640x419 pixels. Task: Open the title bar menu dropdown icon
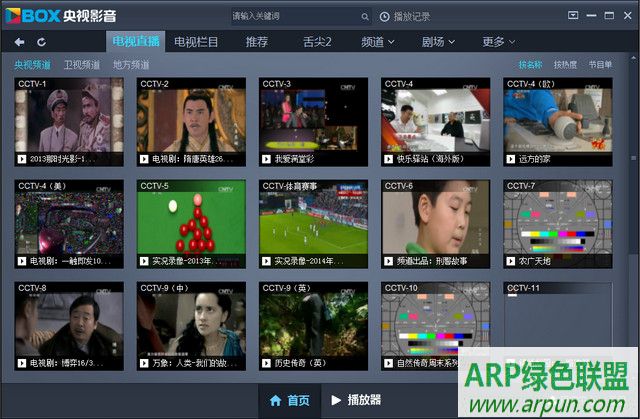pyautogui.click(x=572, y=16)
